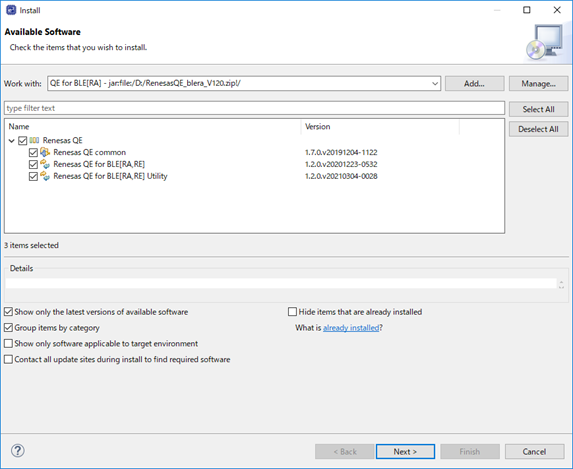573x469 pixels.
Task: Click the Details area scroll stepper
Action: [561, 284]
